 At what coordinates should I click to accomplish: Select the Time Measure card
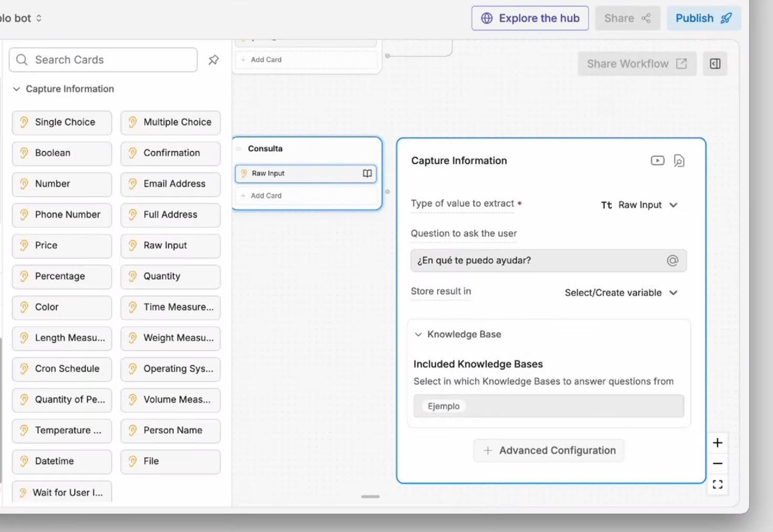(x=170, y=308)
